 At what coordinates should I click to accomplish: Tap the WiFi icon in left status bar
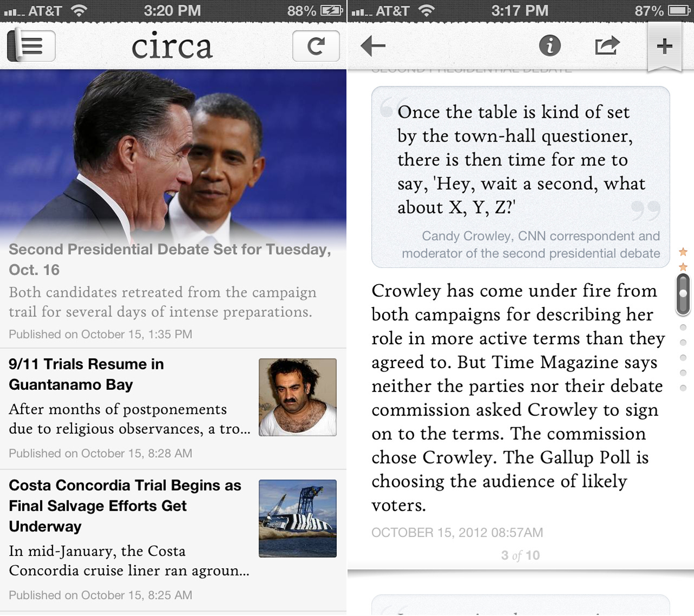pos(79,11)
